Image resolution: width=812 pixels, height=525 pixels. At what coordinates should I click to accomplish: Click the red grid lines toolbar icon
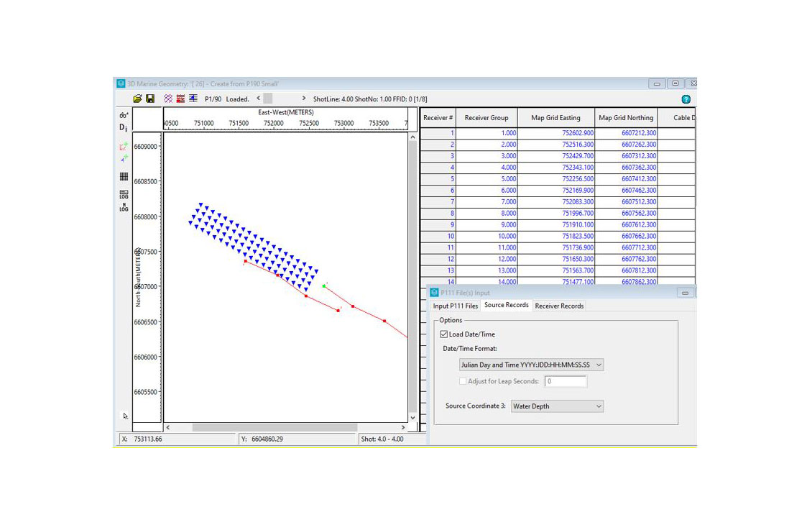point(180,99)
